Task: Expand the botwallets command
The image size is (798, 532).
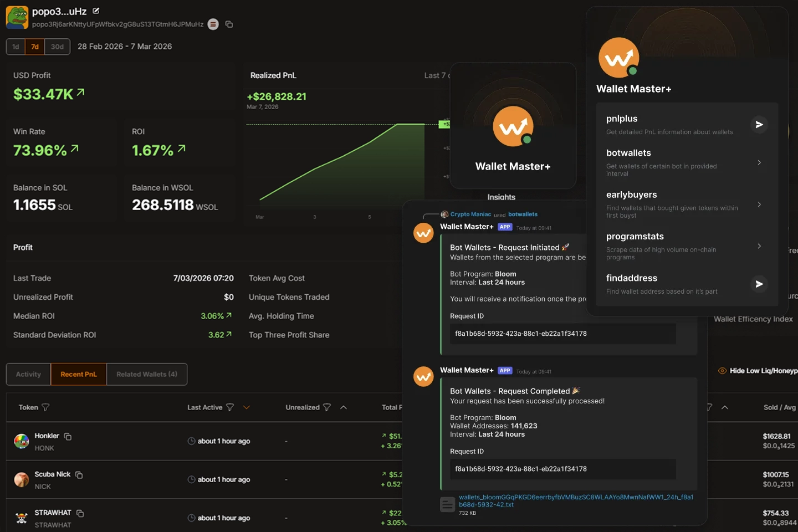Action: [x=759, y=162]
